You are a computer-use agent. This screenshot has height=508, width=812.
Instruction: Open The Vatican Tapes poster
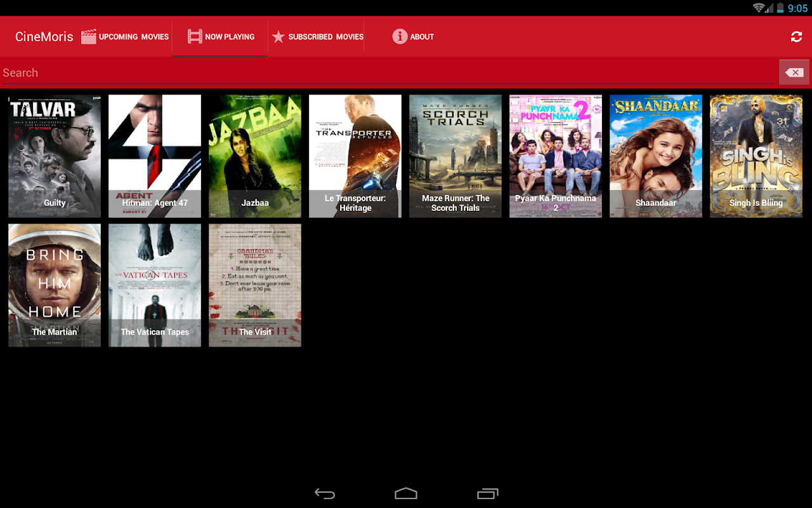coord(155,285)
